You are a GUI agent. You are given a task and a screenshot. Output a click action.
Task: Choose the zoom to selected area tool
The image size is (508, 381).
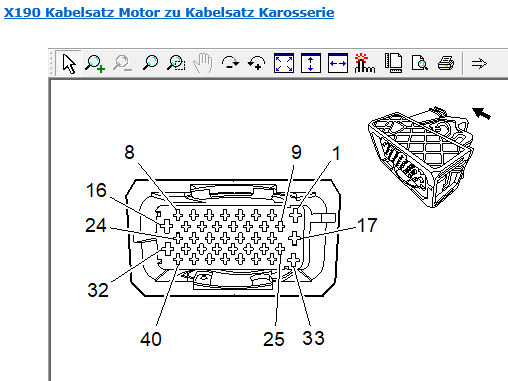(176, 63)
